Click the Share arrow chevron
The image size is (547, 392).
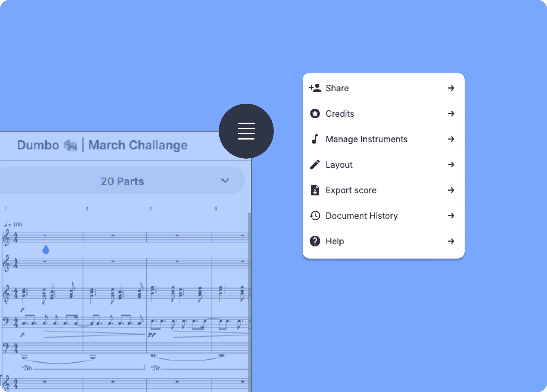click(451, 88)
